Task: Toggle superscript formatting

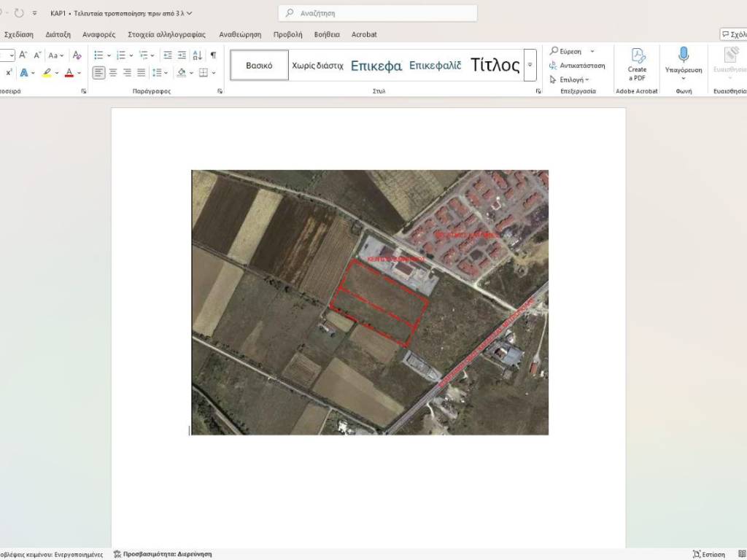Action: [x=9, y=73]
